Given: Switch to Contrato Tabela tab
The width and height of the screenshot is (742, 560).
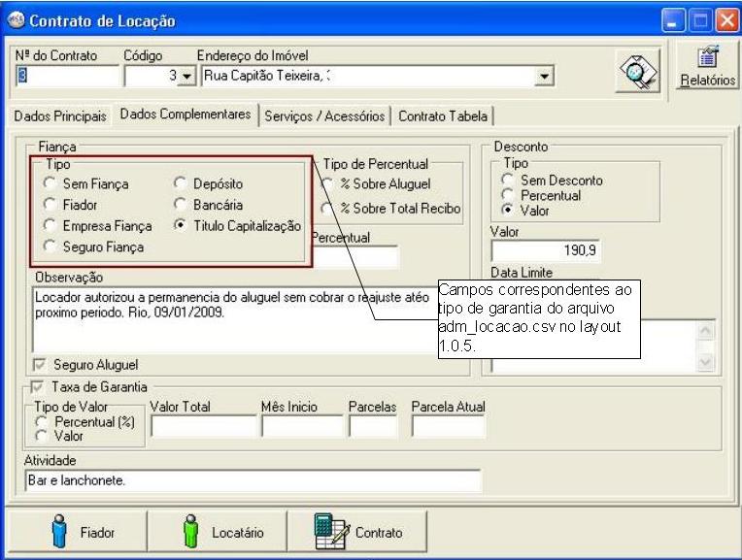Looking at the screenshot, I should click(444, 115).
